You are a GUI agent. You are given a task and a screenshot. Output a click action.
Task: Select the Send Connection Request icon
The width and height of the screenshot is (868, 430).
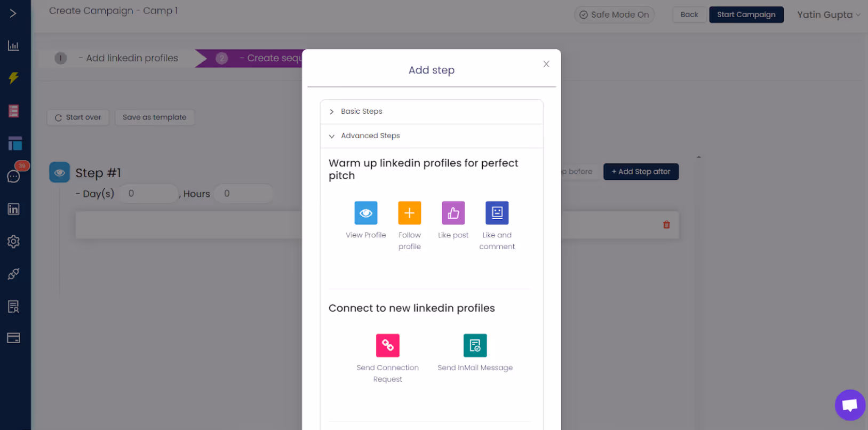pyautogui.click(x=388, y=345)
